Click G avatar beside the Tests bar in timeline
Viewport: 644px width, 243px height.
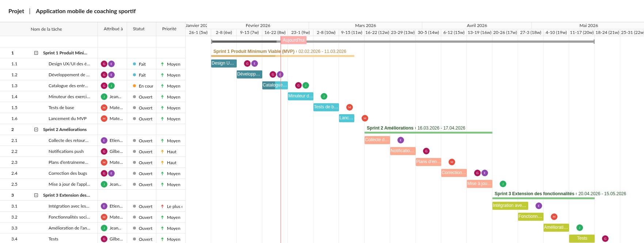click(x=605, y=239)
